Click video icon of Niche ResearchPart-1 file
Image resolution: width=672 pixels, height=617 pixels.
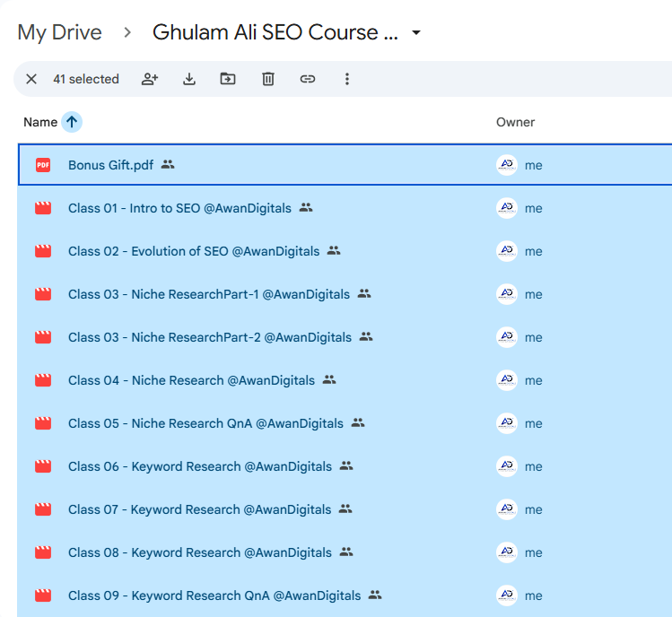coord(43,294)
